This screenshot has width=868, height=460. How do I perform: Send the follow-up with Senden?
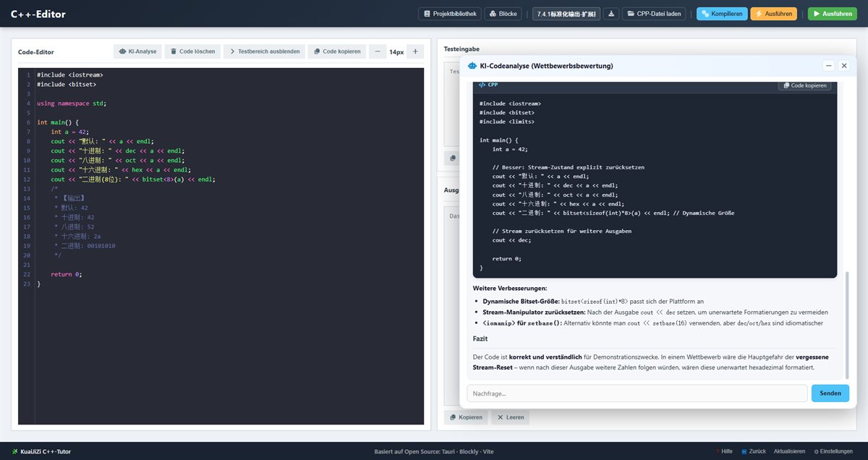pyautogui.click(x=830, y=393)
